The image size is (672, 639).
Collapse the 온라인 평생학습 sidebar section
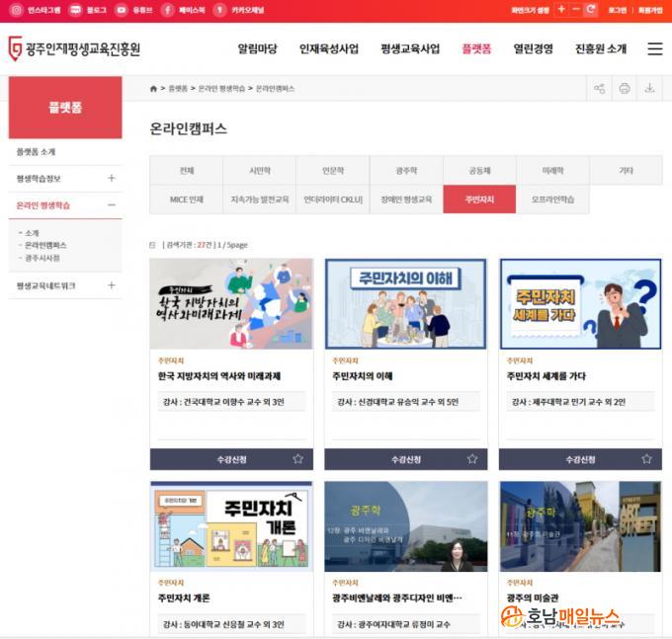(x=111, y=205)
